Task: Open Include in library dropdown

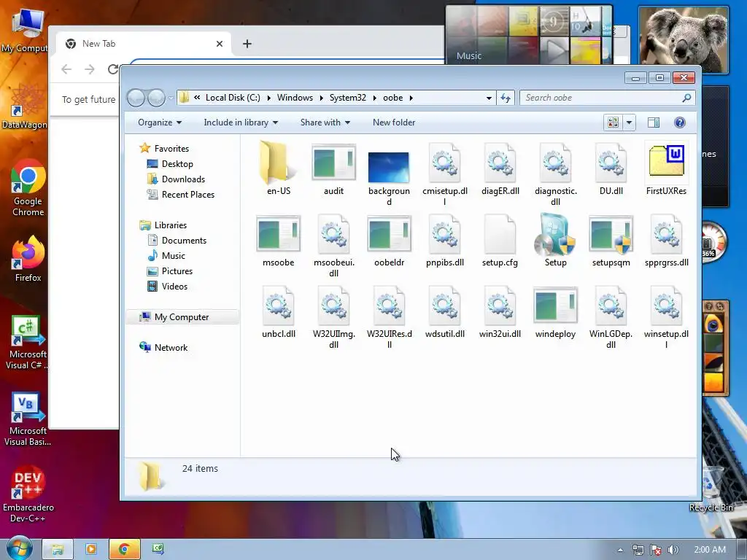Action: tap(241, 122)
